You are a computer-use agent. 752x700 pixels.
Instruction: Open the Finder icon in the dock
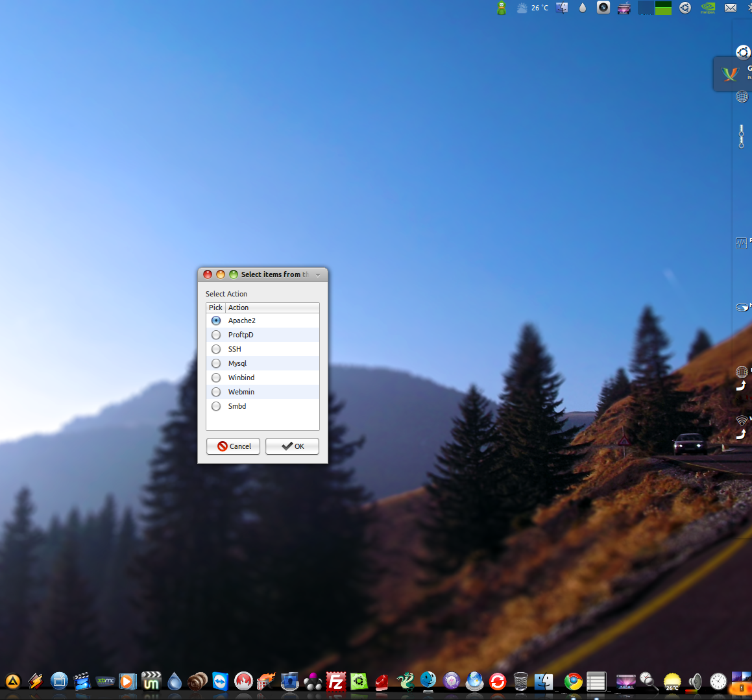tap(544, 681)
